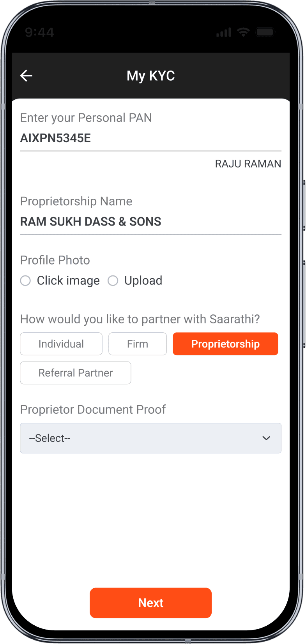The height and width of the screenshot is (644, 306).
Task: Pick the Referral Partner option
Action: coord(76,373)
